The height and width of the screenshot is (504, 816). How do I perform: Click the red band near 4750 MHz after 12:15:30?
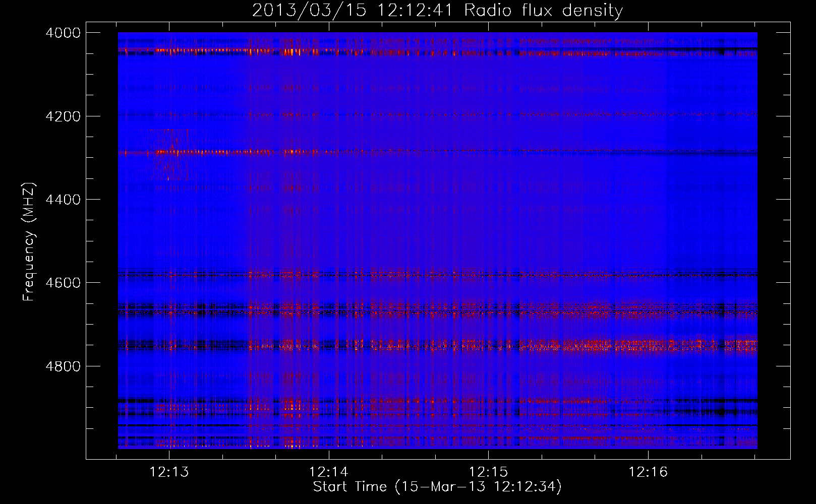[630, 345]
